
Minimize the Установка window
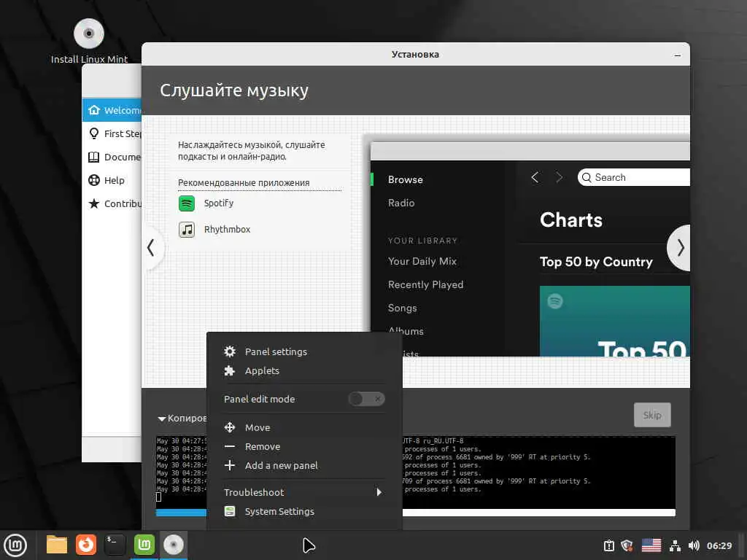678,55
